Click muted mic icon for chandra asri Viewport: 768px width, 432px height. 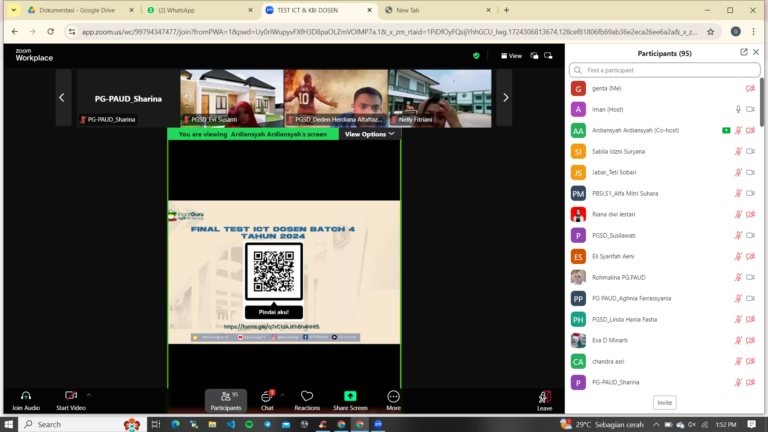pyautogui.click(x=738, y=361)
